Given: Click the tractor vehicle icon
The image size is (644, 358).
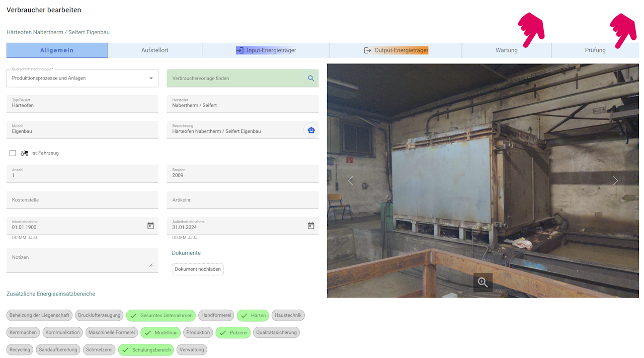Looking at the screenshot, I should tap(24, 153).
